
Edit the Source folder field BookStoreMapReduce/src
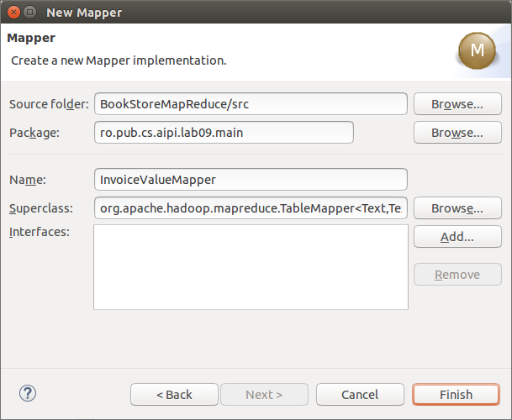251,104
